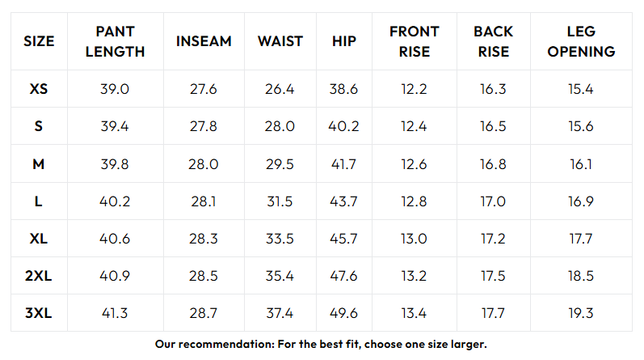Click the L size row label
This screenshot has height=360, width=644.
[x=39, y=201]
